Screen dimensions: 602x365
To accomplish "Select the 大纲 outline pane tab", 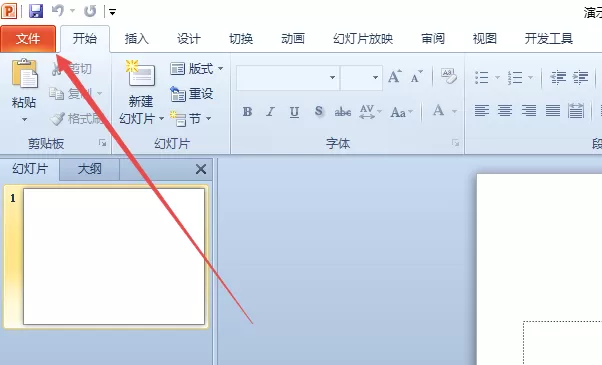I will click(89, 169).
